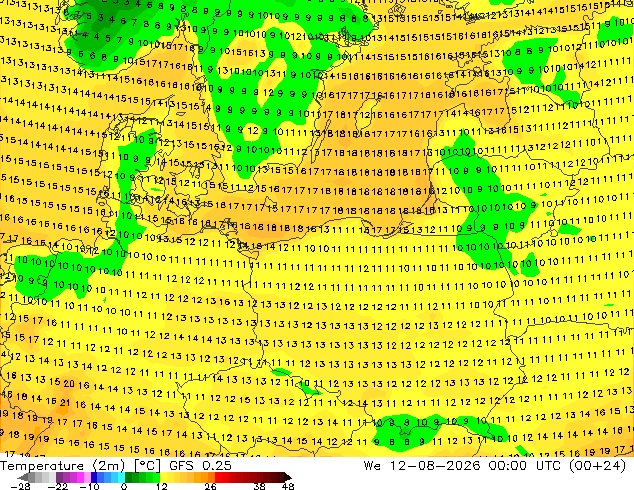The height and width of the screenshot is (490, 634).
Task: Click the "0" label under the colorbar
Action: click(124, 486)
